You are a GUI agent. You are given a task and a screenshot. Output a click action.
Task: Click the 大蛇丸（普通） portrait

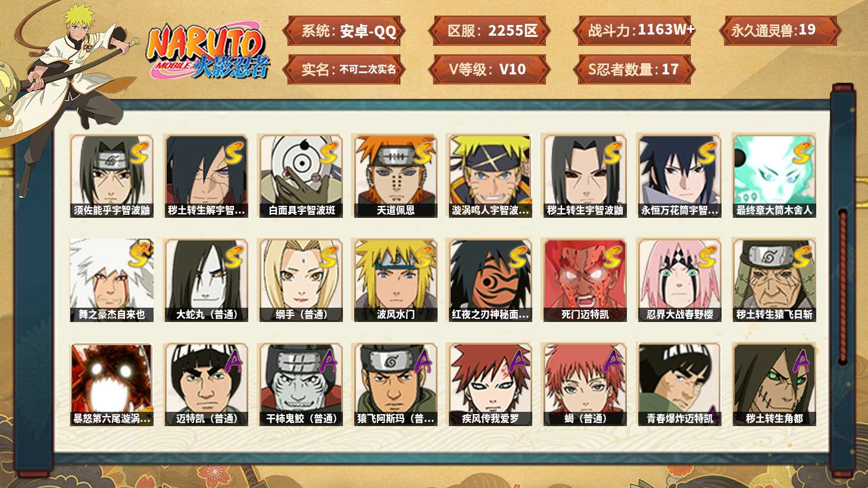206,280
